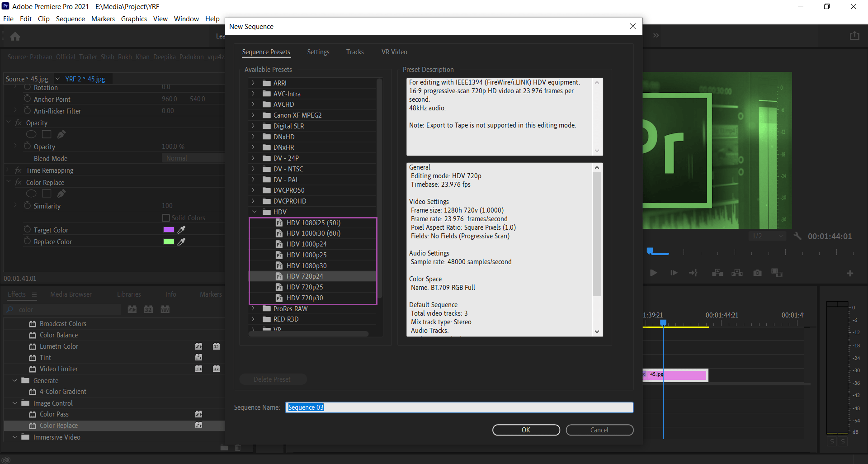
Task: Toggle the Anchor Point stopwatch icon
Action: tap(28, 99)
